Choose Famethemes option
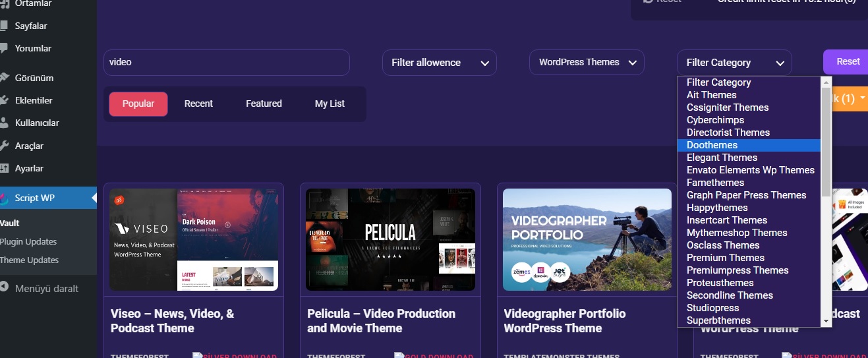This screenshot has width=868, height=358. tap(749, 183)
